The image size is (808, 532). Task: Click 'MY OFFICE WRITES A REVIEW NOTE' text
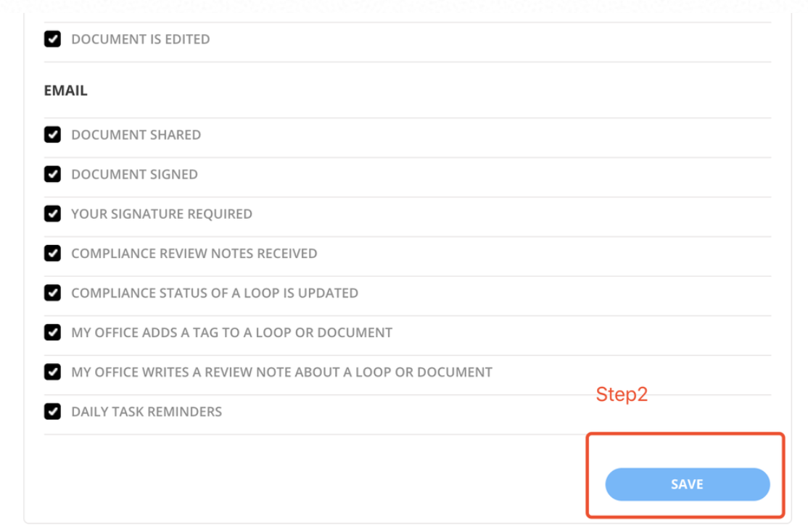pyautogui.click(x=281, y=372)
